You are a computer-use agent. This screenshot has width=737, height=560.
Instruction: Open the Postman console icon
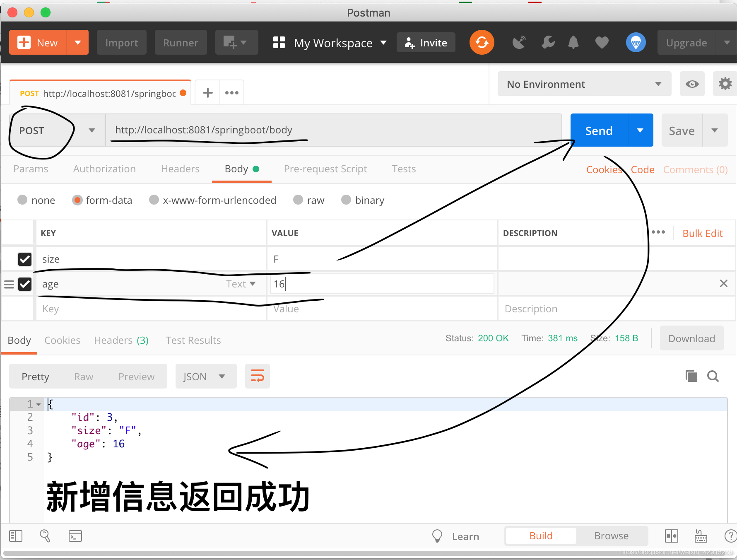[75, 536]
